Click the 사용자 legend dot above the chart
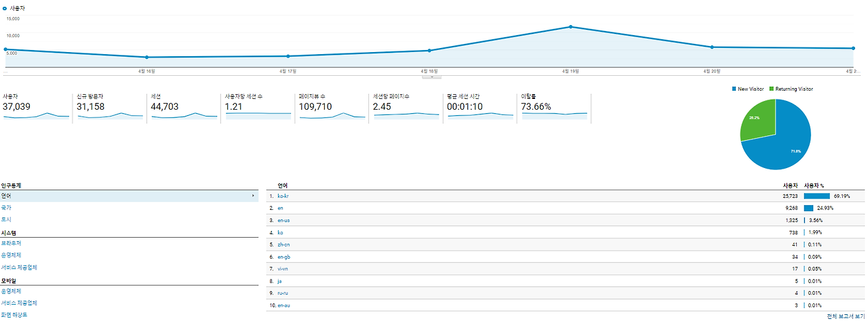Viewport: 868px width, 321px height. pos(5,8)
